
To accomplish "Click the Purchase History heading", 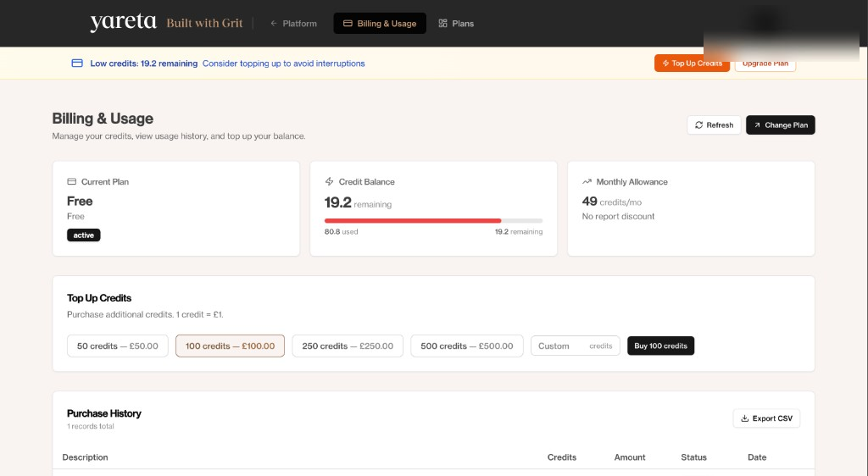I will pyautogui.click(x=104, y=413).
